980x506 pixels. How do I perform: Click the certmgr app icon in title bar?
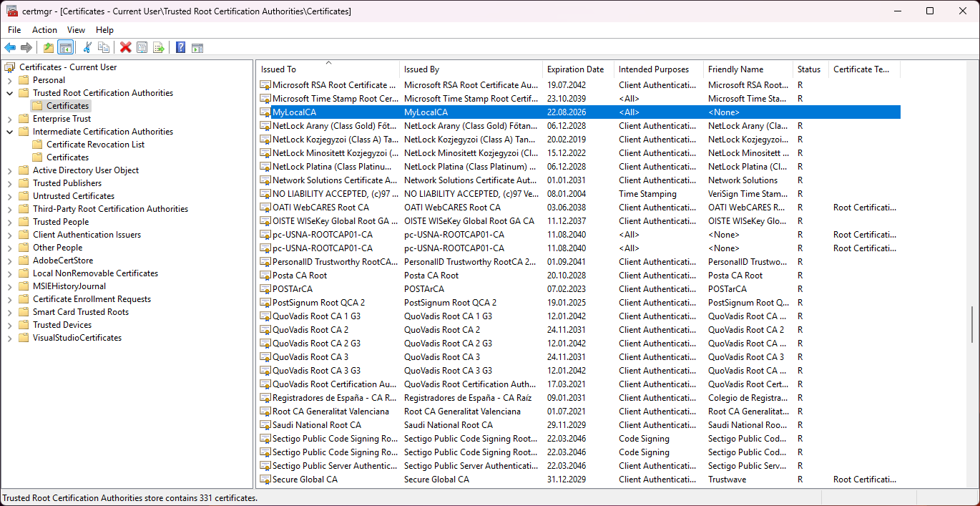pos(12,11)
